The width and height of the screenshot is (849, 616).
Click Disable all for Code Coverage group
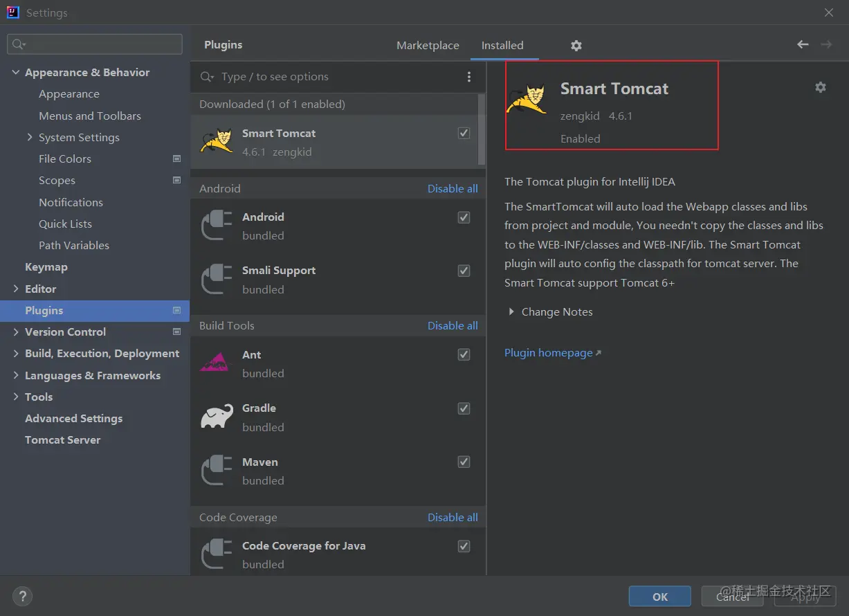pos(453,518)
